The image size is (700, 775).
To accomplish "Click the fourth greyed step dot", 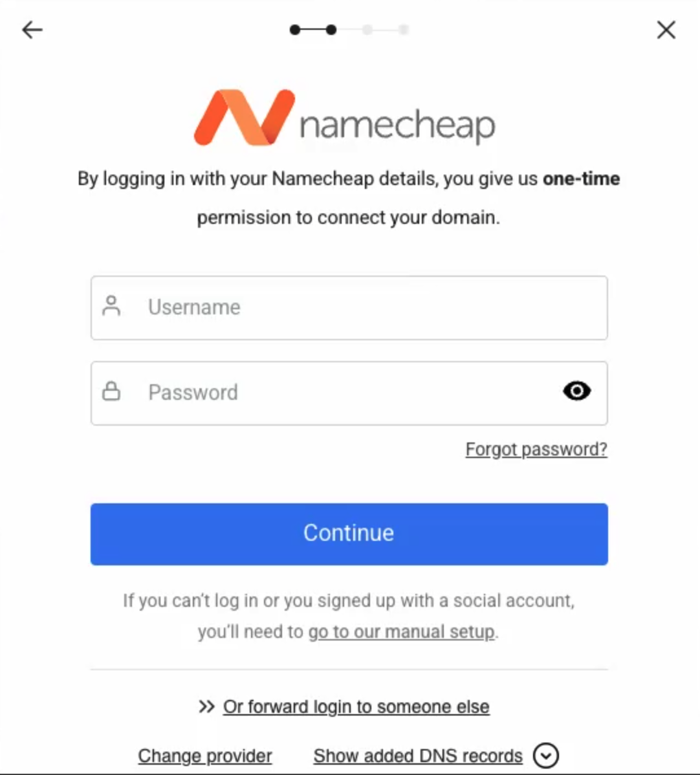I will [x=404, y=30].
